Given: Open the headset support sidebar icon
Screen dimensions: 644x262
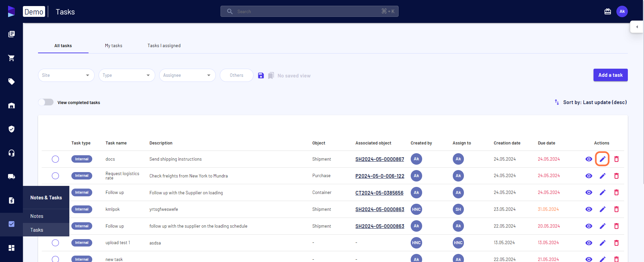Looking at the screenshot, I should click(11, 153).
